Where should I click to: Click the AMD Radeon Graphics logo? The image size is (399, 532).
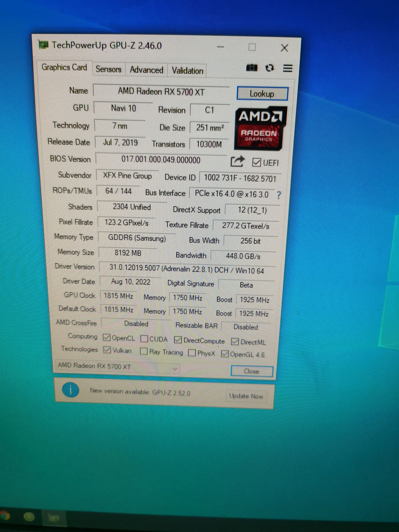260,128
